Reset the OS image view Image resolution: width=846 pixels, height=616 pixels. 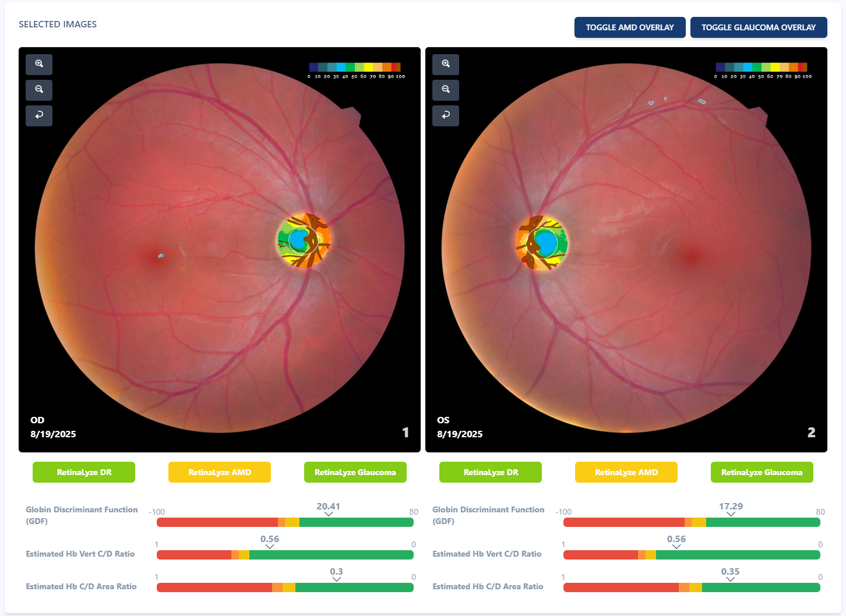446,115
